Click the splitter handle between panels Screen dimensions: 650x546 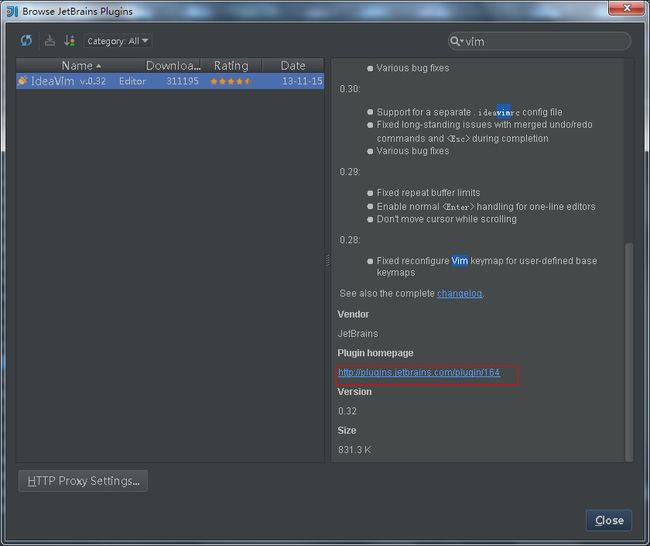click(x=327, y=260)
